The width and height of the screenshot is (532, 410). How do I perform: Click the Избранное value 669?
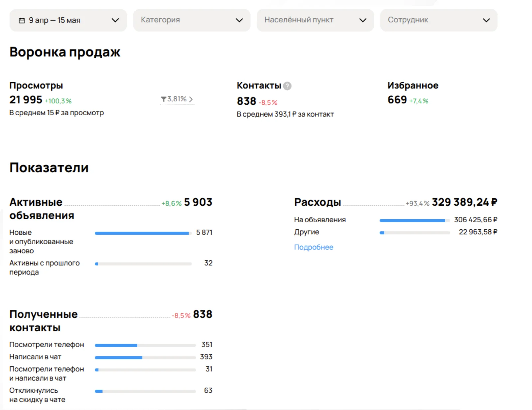pos(397,100)
